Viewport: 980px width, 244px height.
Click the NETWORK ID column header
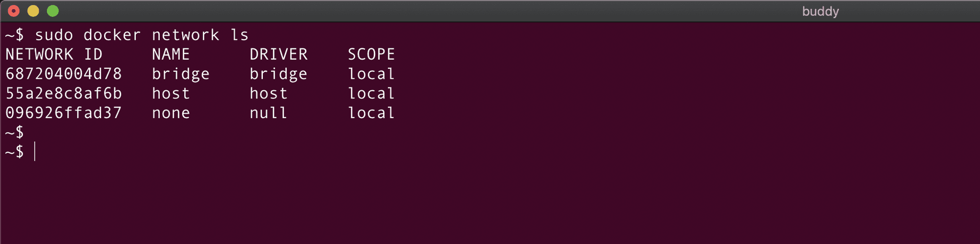[x=54, y=54]
